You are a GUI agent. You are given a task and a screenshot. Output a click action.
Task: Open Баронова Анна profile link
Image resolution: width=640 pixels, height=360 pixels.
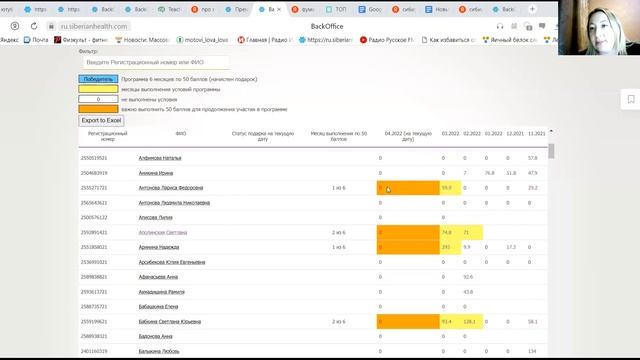(x=156, y=336)
